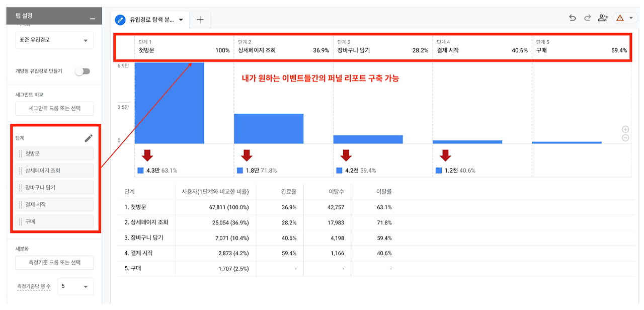Click the blue legend square beside 4.3만

click(x=140, y=171)
